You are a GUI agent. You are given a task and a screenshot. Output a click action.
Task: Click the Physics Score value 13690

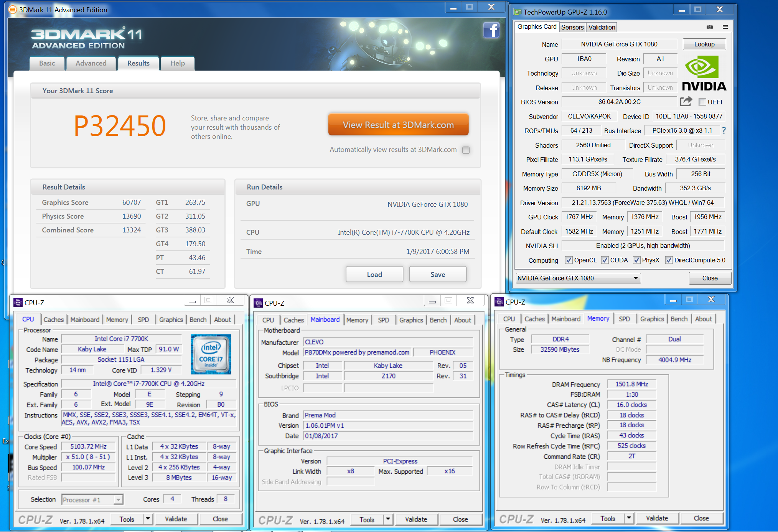click(132, 216)
